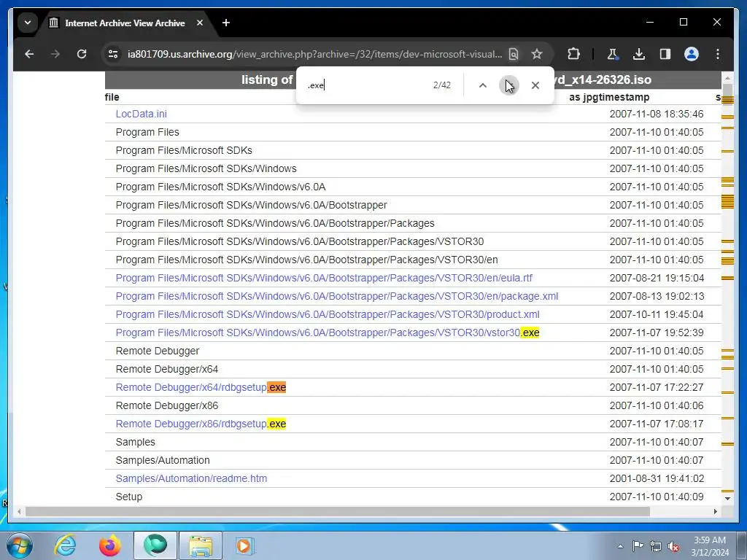
Task: Show hidden system tray icons
Action: tap(620, 546)
